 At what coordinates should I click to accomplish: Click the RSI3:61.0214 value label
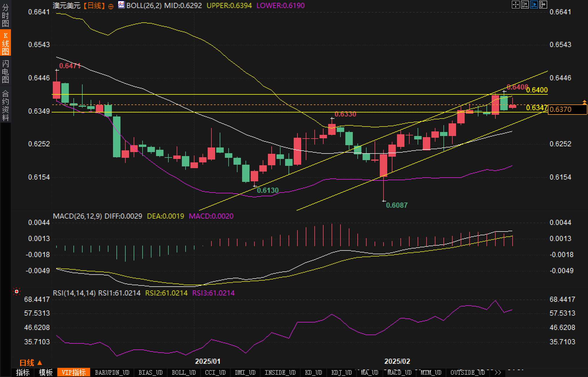click(x=213, y=293)
